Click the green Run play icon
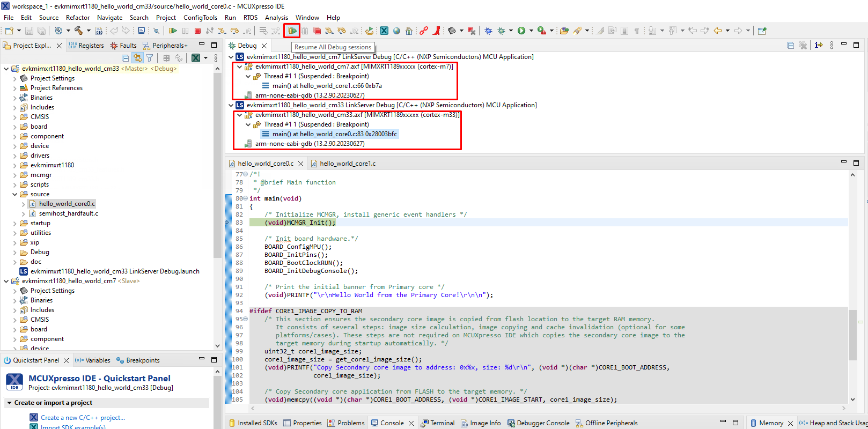Screen dimensions: 868x429 click(521, 31)
